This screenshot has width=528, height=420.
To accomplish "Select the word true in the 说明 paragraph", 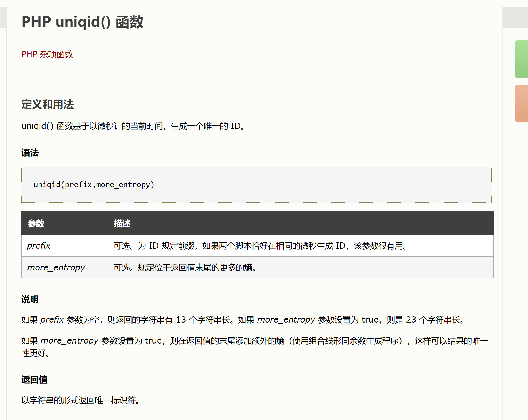I will pyautogui.click(x=369, y=319).
